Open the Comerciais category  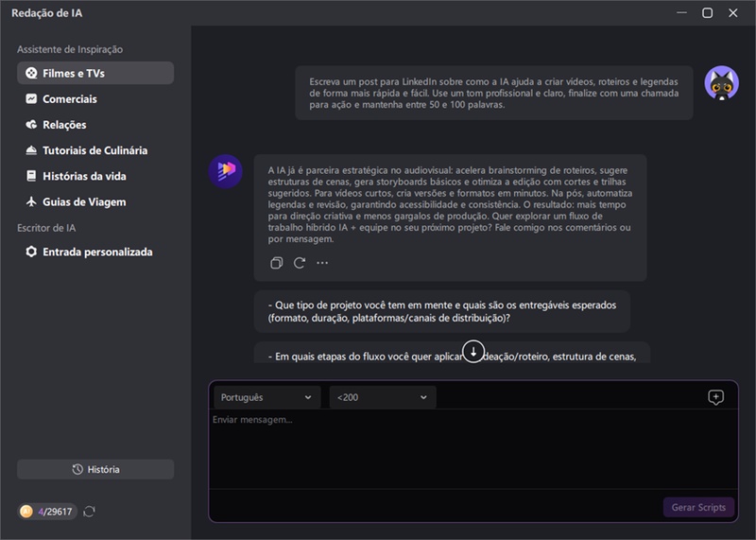95,99
